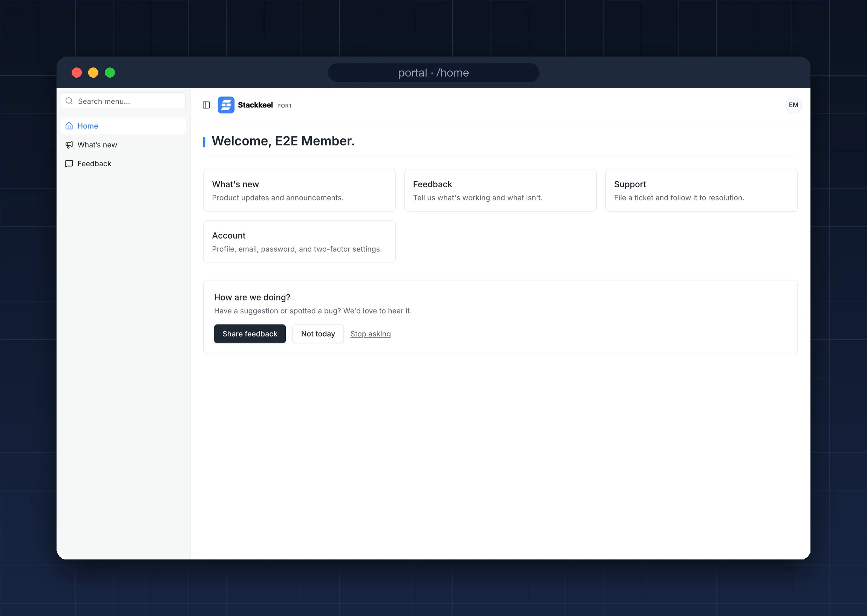
Task: Click the Stop asking link
Action: pyautogui.click(x=371, y=334)
